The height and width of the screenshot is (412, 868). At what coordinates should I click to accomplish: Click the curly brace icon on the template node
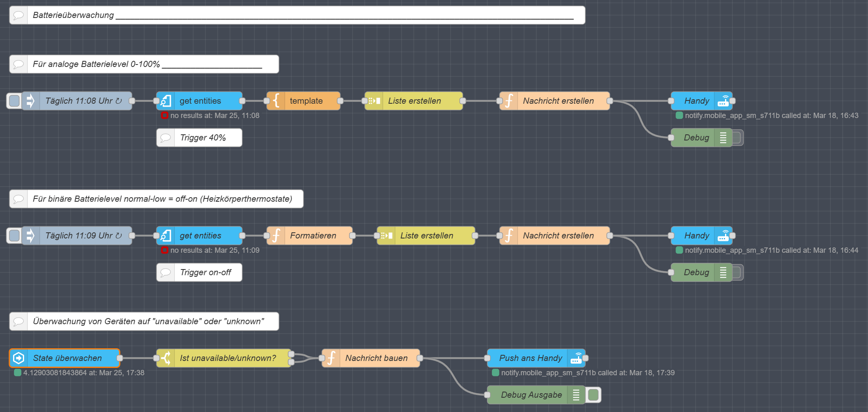click(x=276, y=101)
